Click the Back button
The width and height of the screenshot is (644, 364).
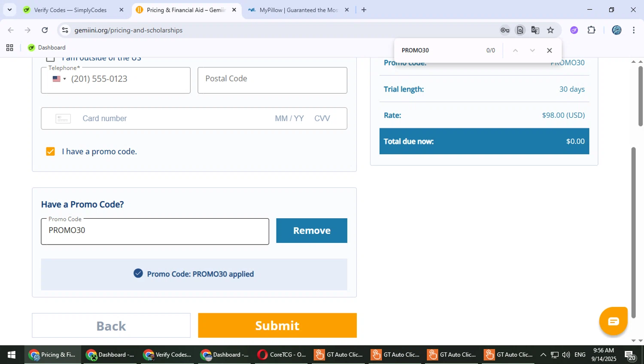point(111,325)
